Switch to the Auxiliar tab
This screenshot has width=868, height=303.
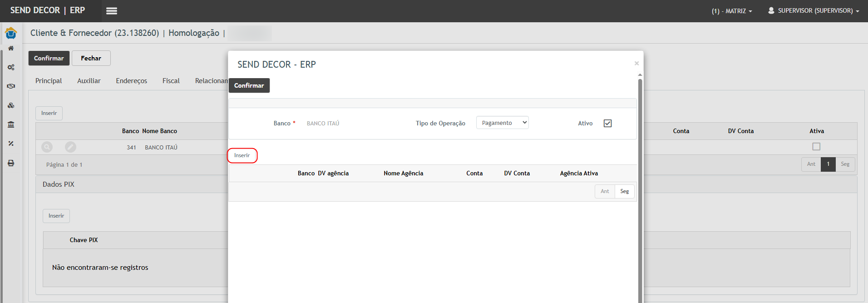click(89, 81)
